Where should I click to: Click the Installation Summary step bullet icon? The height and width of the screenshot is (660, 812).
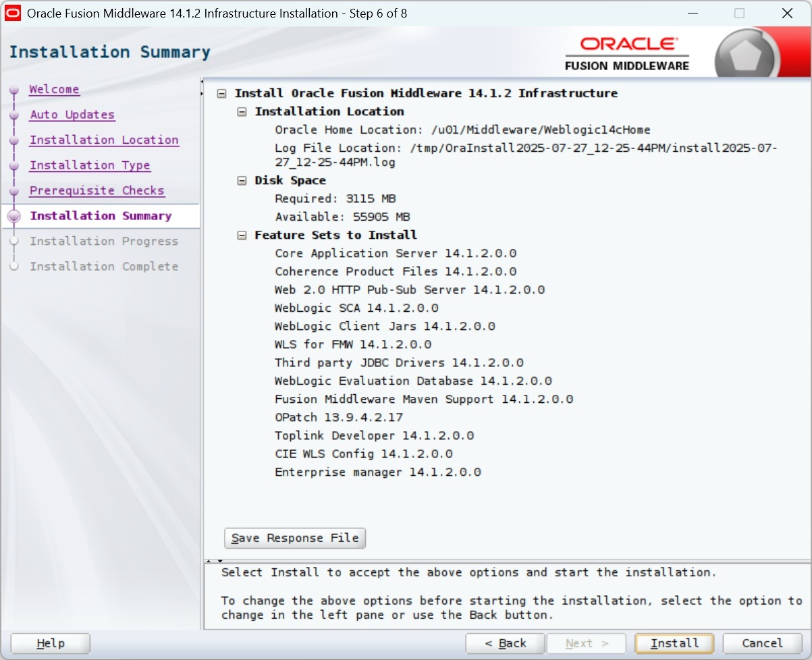(13, 217)
